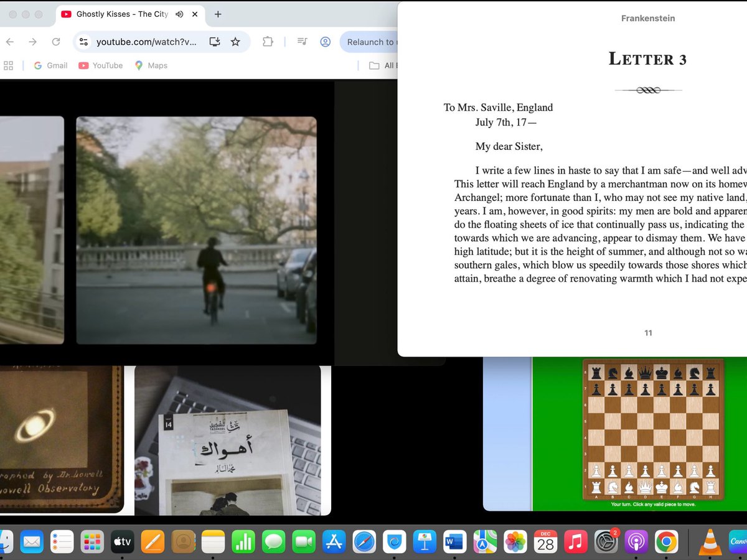
Task: Select the white pawn on d2
Action: coord(646,471)
